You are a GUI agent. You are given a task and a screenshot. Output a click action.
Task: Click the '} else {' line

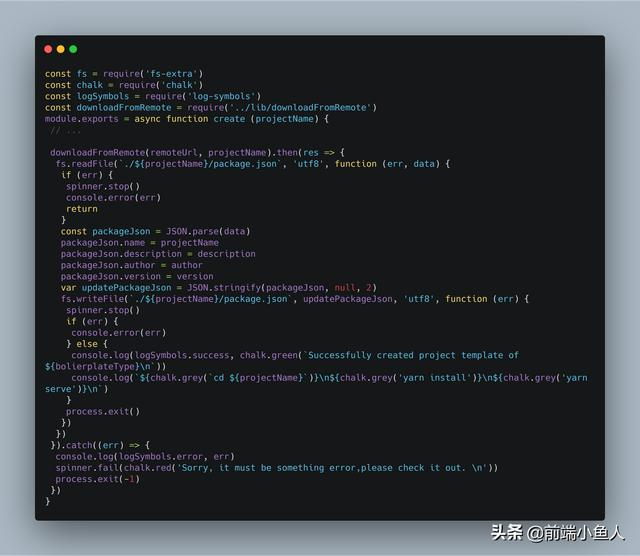pos(87,344)
